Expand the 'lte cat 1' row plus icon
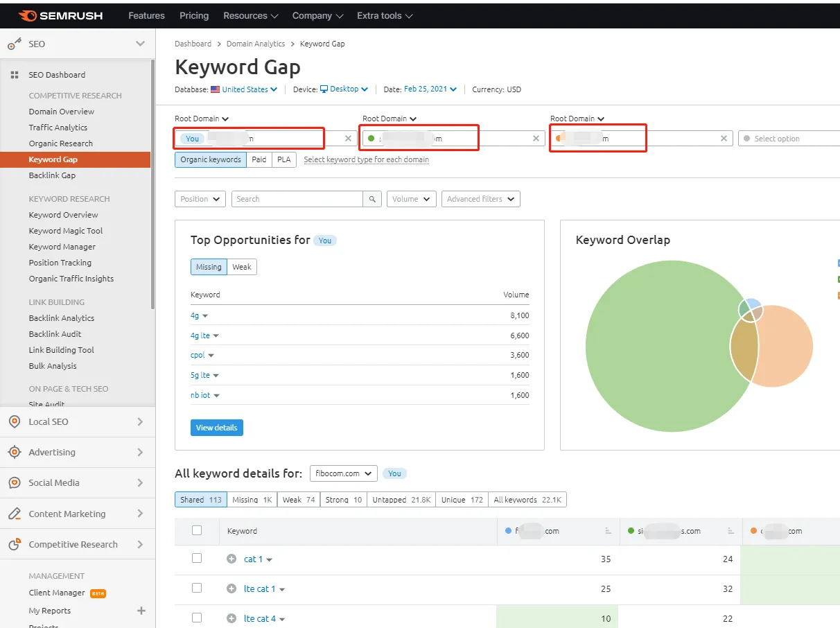840x628 pixels. click(x=231, y=588)
